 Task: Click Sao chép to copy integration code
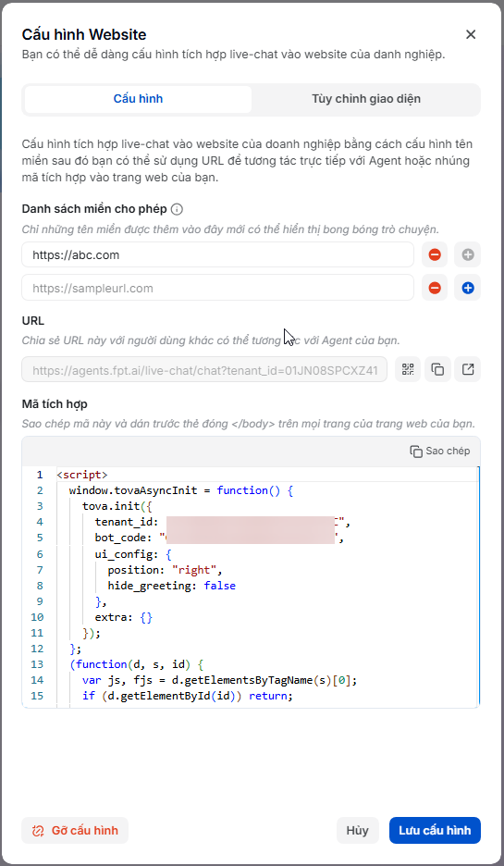[x=440, y=452]
